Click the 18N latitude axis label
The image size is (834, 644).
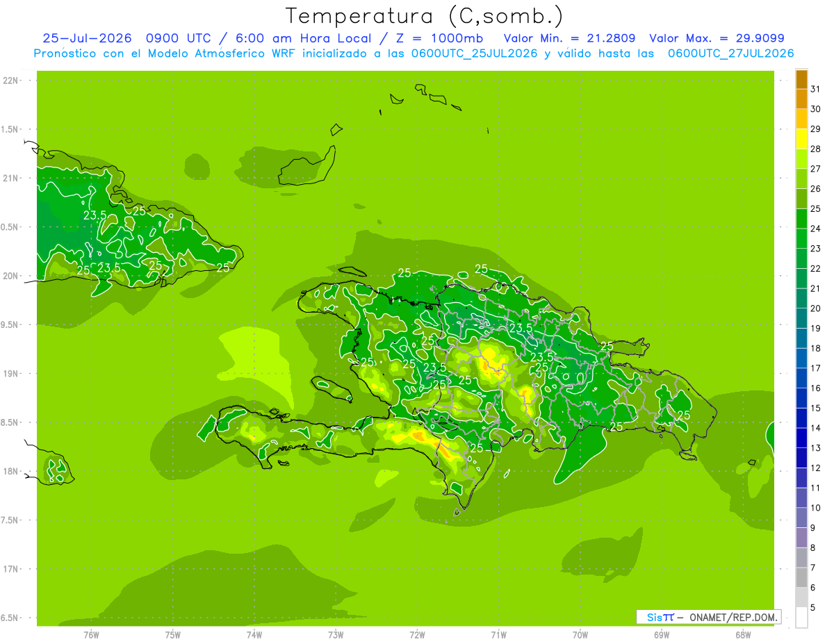[10, 471]
